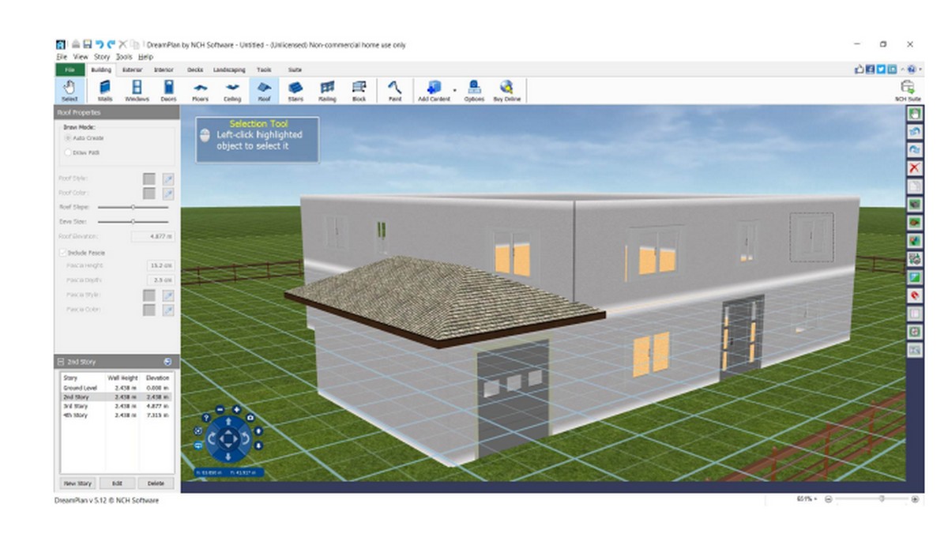This screenshot has height=560, width=948.
Task: Switch to the Landscaping tab
Action: [229, 70]
